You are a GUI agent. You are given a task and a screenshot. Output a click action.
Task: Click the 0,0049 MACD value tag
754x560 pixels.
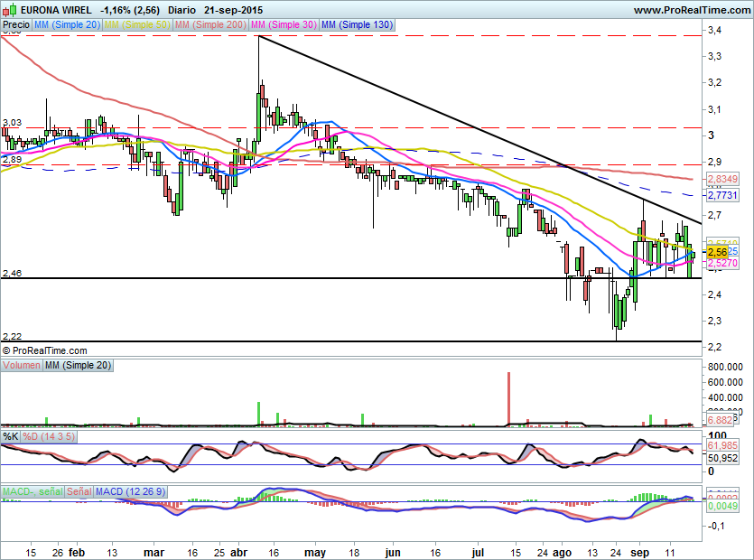722,506
